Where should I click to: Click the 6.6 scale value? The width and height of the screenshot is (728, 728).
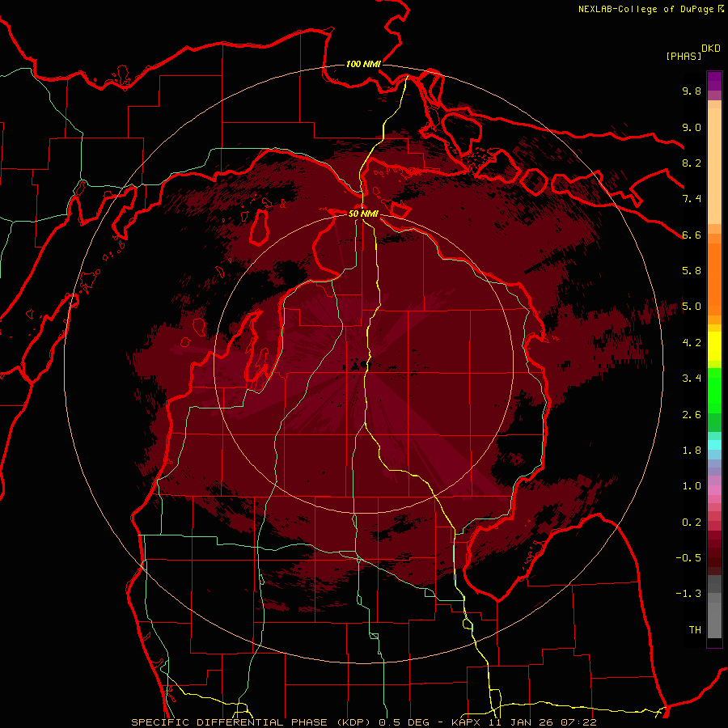(x=692, y=235)
